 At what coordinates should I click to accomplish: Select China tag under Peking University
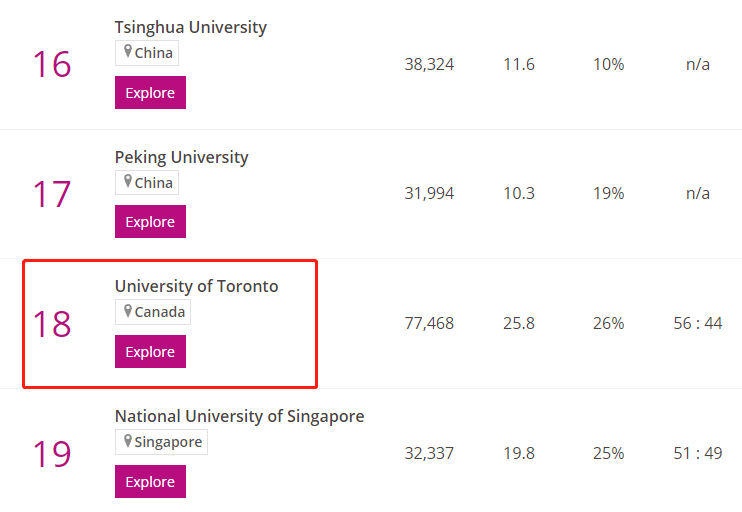tap(147, 183)
